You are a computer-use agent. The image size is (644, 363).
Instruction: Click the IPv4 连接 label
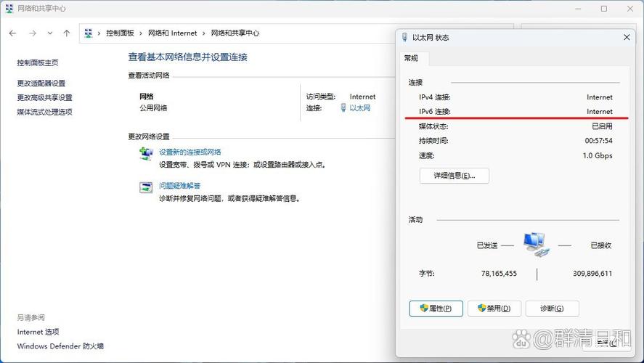click(434, 97)
